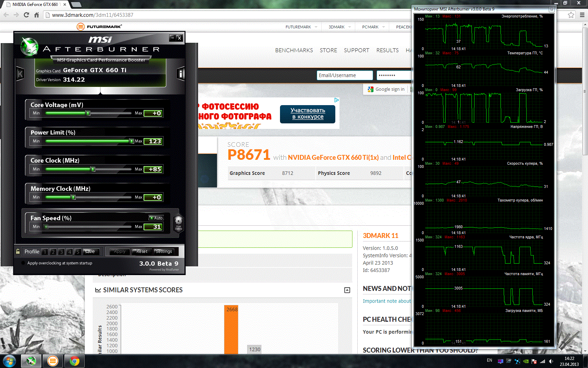This screenshot has height=368, width=588.
Task: Toggle the Auto fan speed button
Action: pyautogui.click(x=156, y=218)
